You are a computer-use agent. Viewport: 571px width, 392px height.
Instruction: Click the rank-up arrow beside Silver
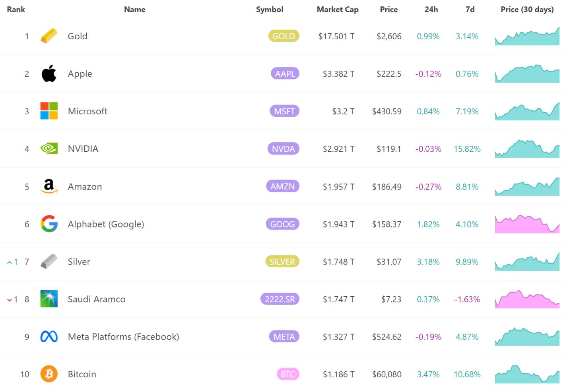10,262
